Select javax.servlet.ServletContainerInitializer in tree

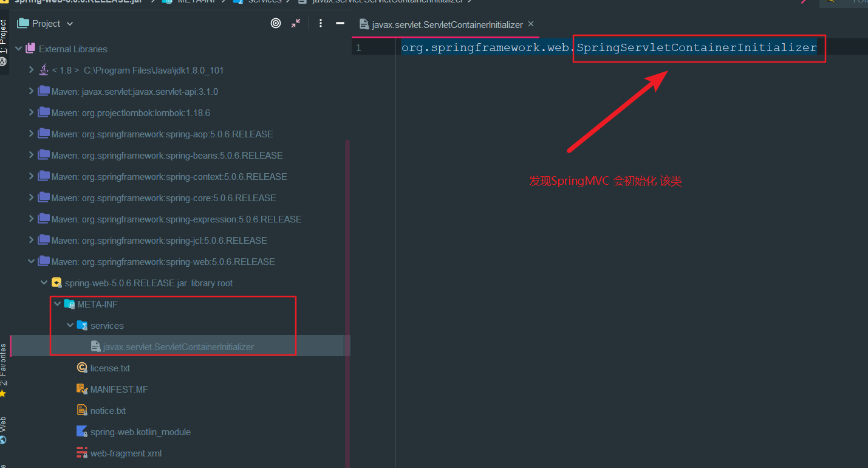pos(179,347)
